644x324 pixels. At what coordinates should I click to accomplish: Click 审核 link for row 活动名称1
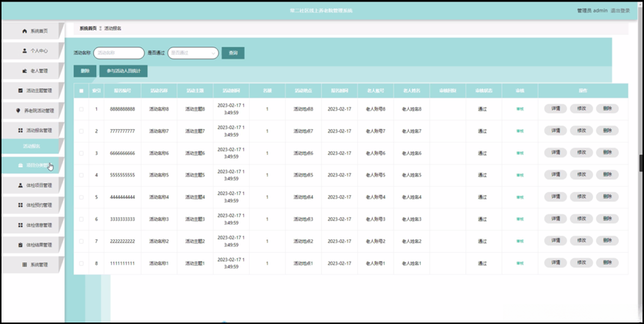coord(520,263)
